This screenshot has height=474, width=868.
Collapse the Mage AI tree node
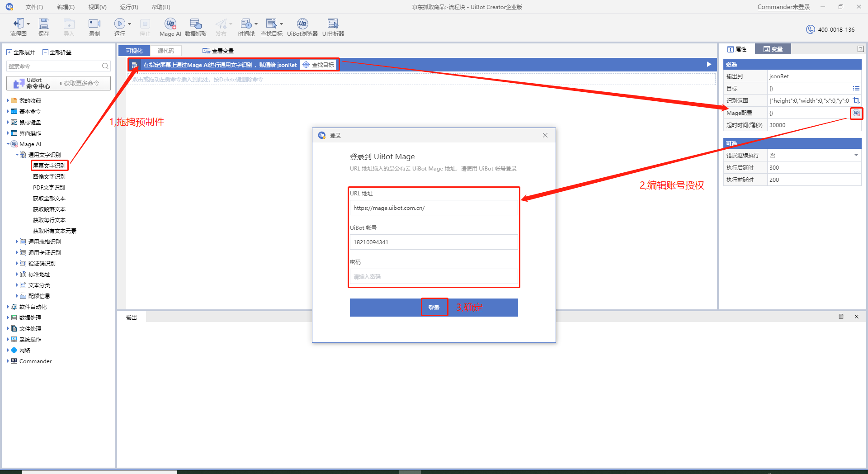(8, 144)
